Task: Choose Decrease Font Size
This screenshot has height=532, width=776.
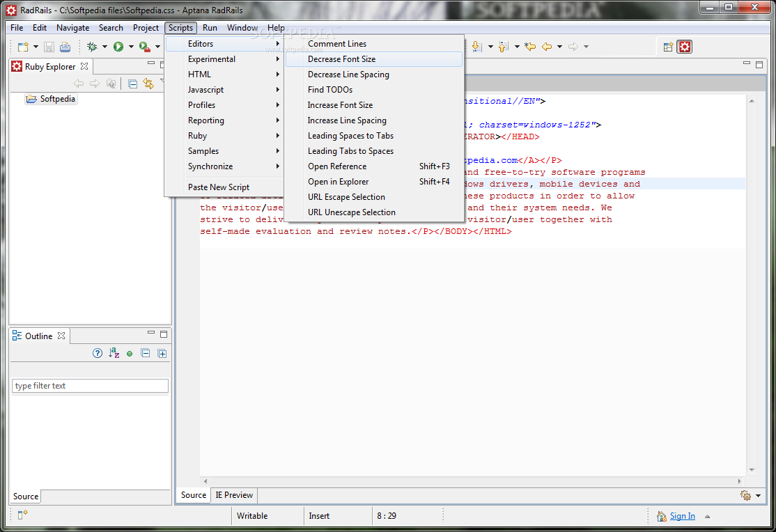Action: coord(374,59)
